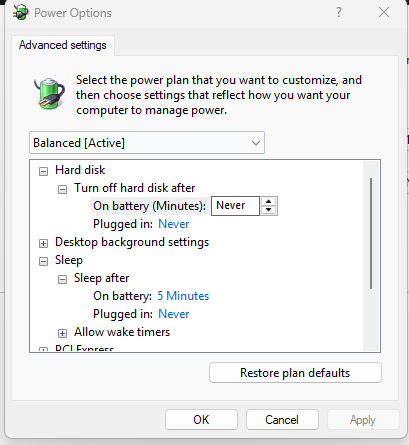Click Restore plan defaults button
Image resolution: width=409 pixels, height=445 pixels.
pyautogui.click(x=295, y=373)
